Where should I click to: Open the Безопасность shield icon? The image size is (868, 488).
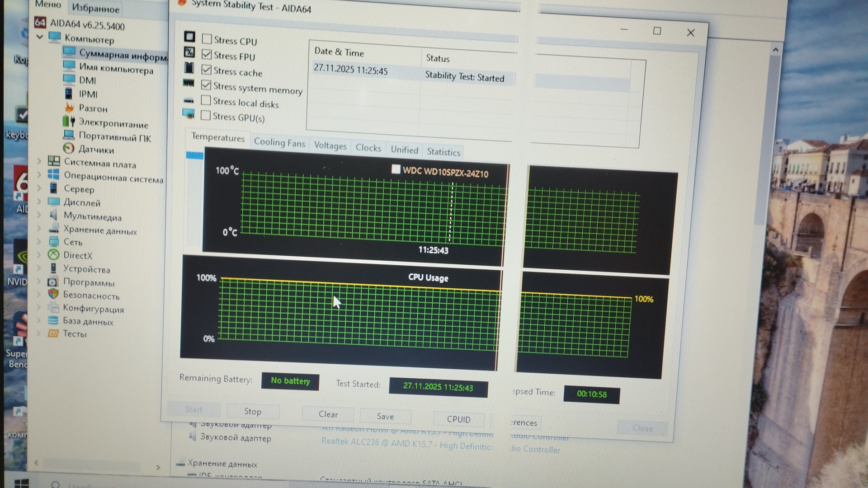point(53,294)
